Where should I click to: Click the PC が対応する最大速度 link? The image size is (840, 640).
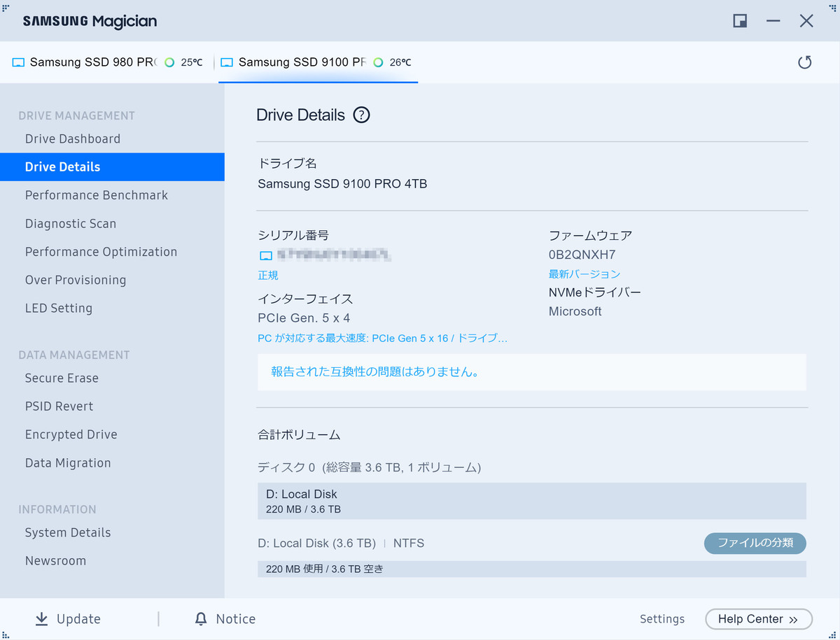383,339
